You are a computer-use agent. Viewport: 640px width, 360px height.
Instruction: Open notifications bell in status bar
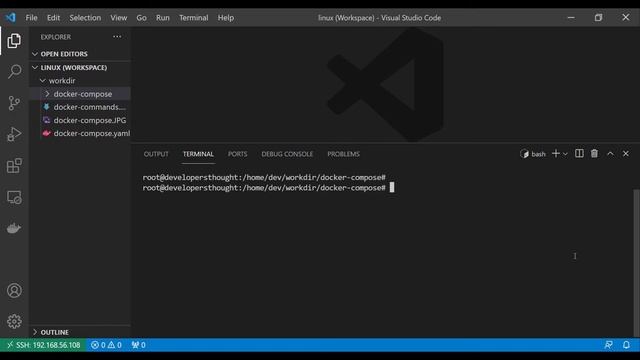626,345
